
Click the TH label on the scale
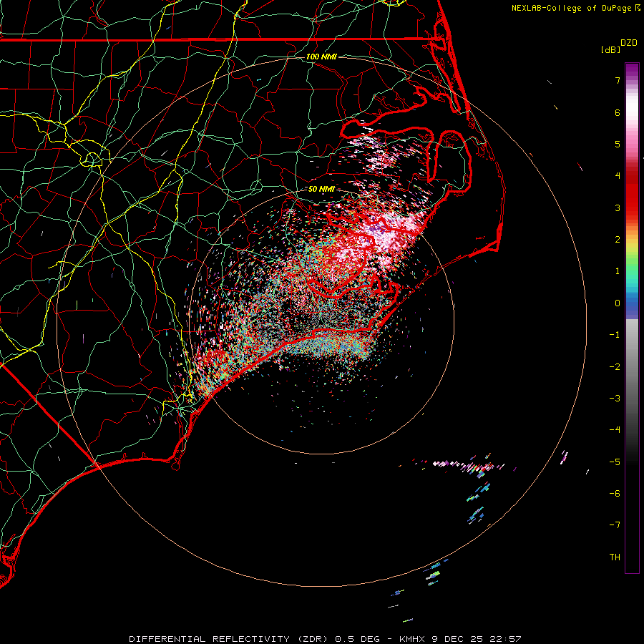[615, 557]
